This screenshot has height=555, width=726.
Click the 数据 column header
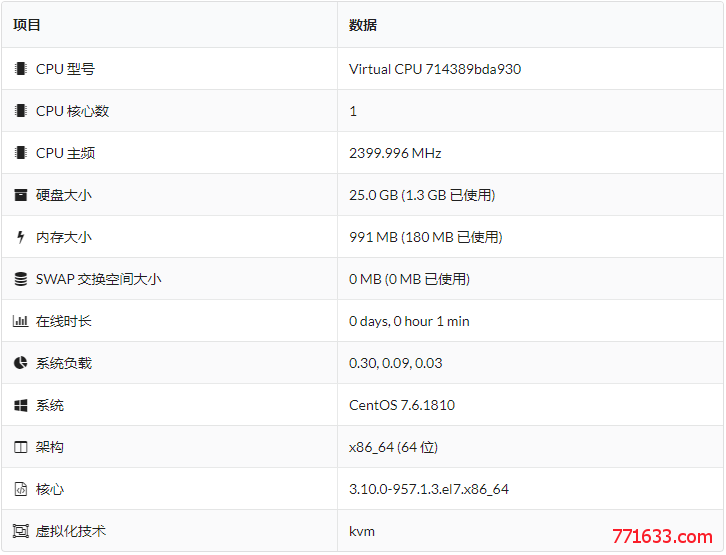pos(363,25)
